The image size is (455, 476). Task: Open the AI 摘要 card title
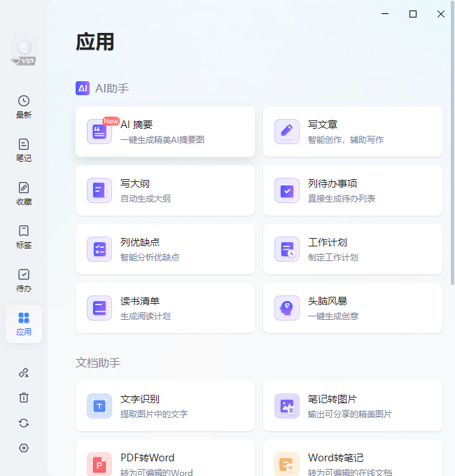coord(136,125)
